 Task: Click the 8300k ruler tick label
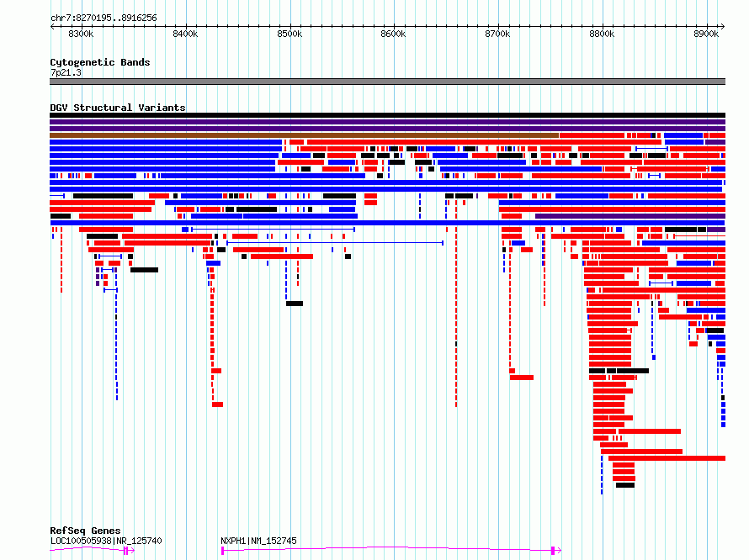pyautogui.click(x=81, y=34)
